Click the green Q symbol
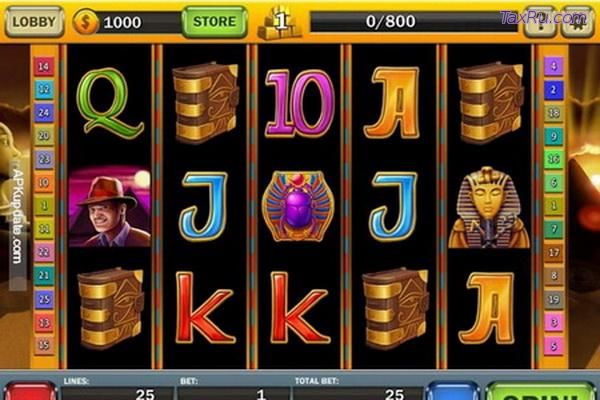Image resolution: width=600 pixels, height=400 pixels. (110, 104)
